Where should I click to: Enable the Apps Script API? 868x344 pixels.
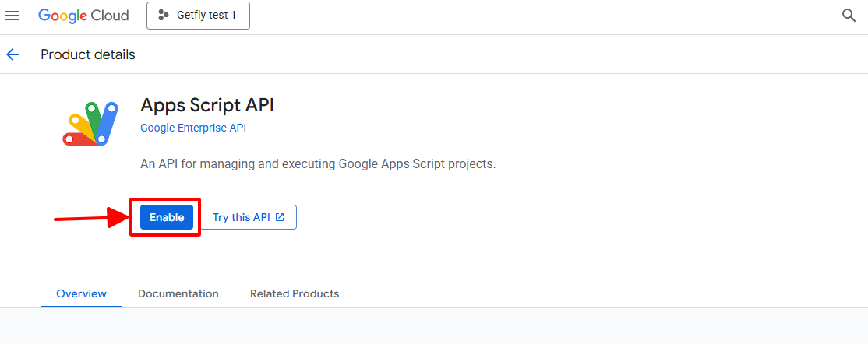tap(167, 218)
